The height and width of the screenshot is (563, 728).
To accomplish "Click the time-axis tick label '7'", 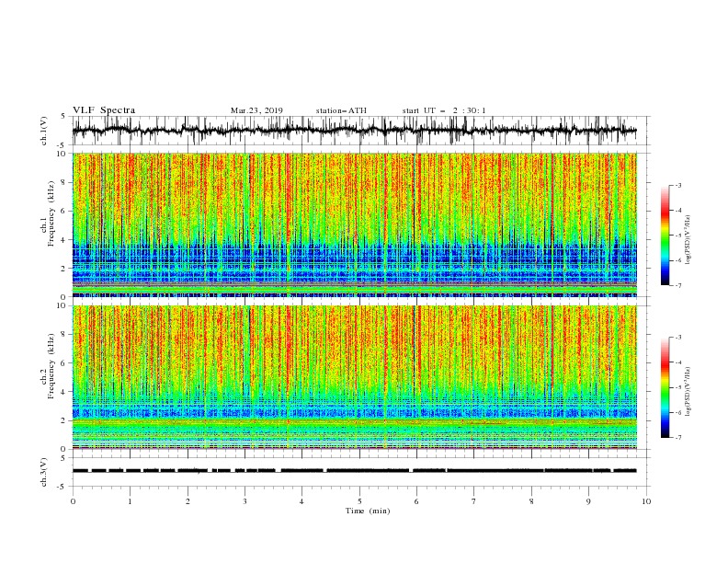I will (473, 501).
